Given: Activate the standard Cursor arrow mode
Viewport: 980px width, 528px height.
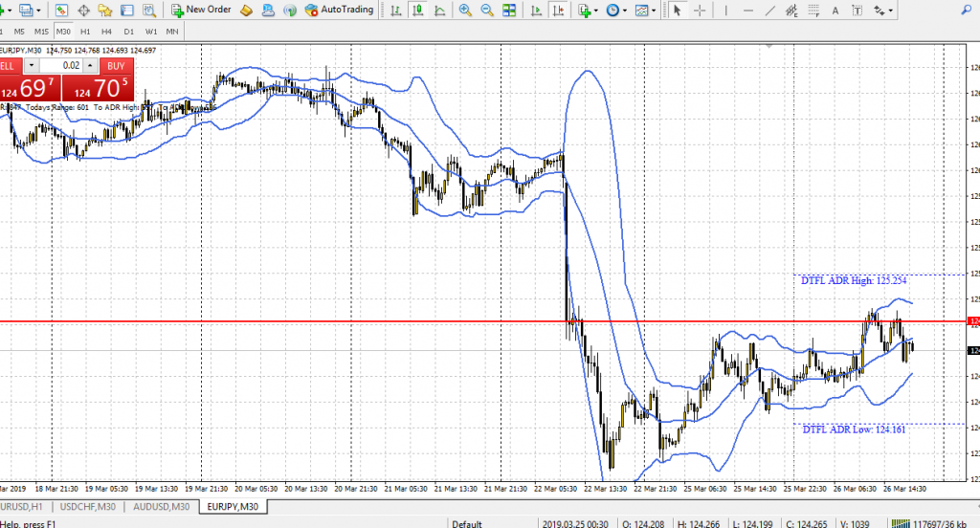Looking at the screenshot, I should coord(677,10).
